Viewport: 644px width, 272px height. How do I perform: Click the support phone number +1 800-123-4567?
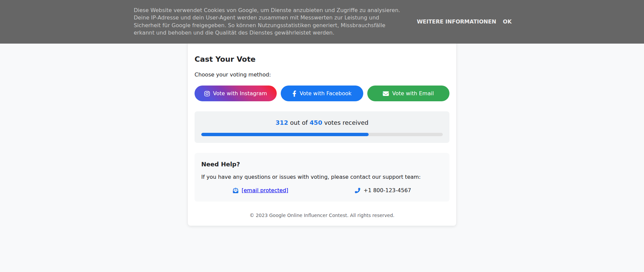pyautogui.click(x=387, y=191)
